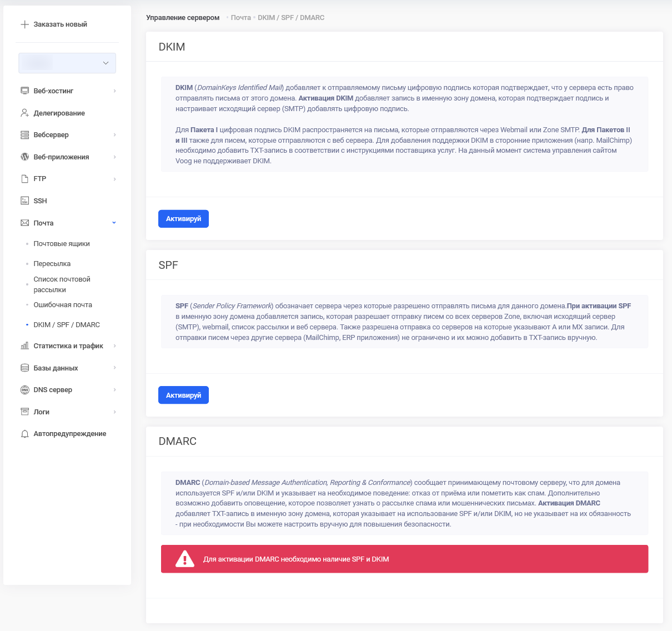Click the Почта envelope icon
The height and width of the screenshot is (631, 672).
coord(24,223)
